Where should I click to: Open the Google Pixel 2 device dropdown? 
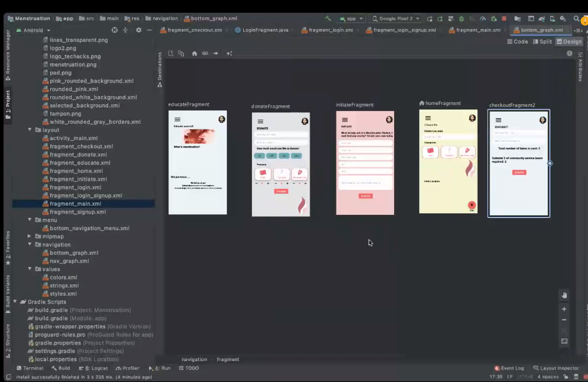coord(396,19)
